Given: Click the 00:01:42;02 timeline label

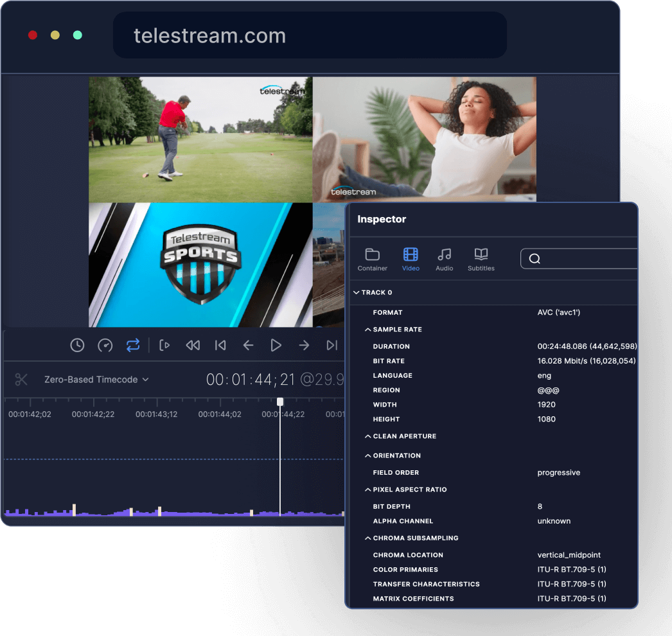Looking at the screenshot, I should coord(30,414).
